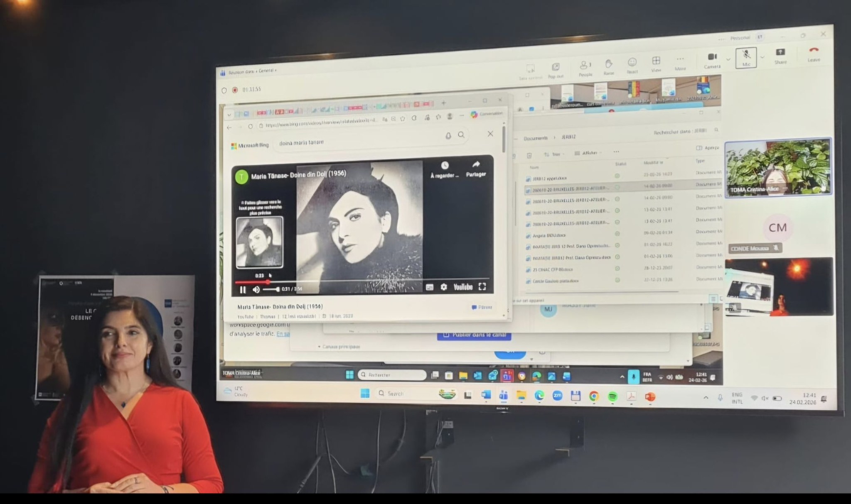Pause the Maria Tanase video
The image size is (851, 504).
click(x=243, y=290)
